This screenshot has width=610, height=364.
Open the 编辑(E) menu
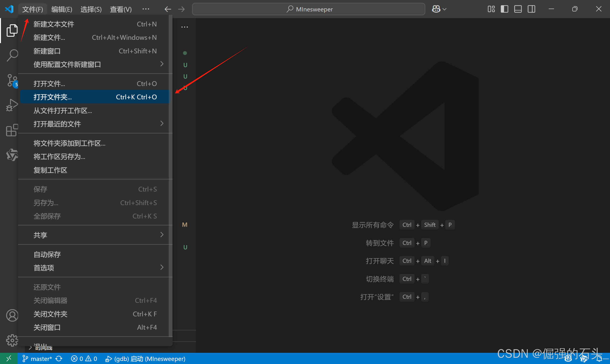point(62,9)
